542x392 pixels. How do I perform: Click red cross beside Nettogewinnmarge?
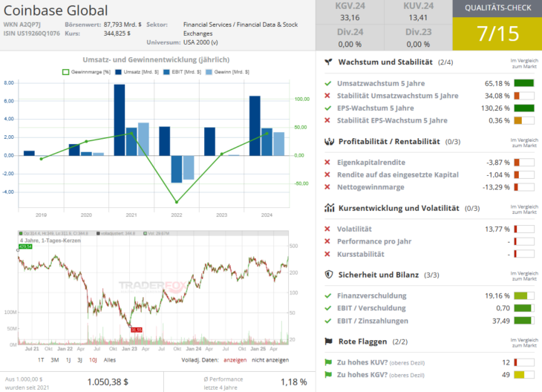click(x=327, y=187)
